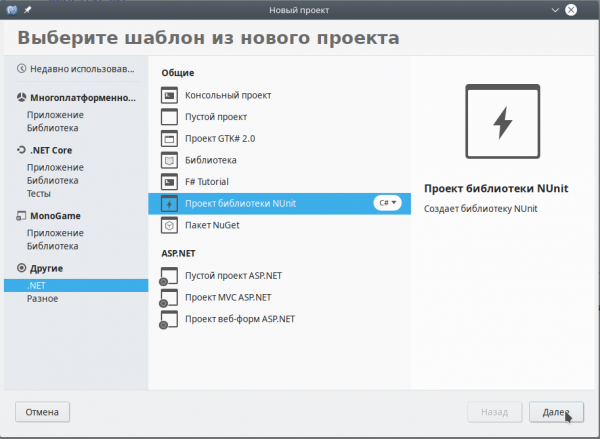The width and height of the screenshot is (600, 439).
Task: Select the Пустой проект template icon
Action: point(170,117)
